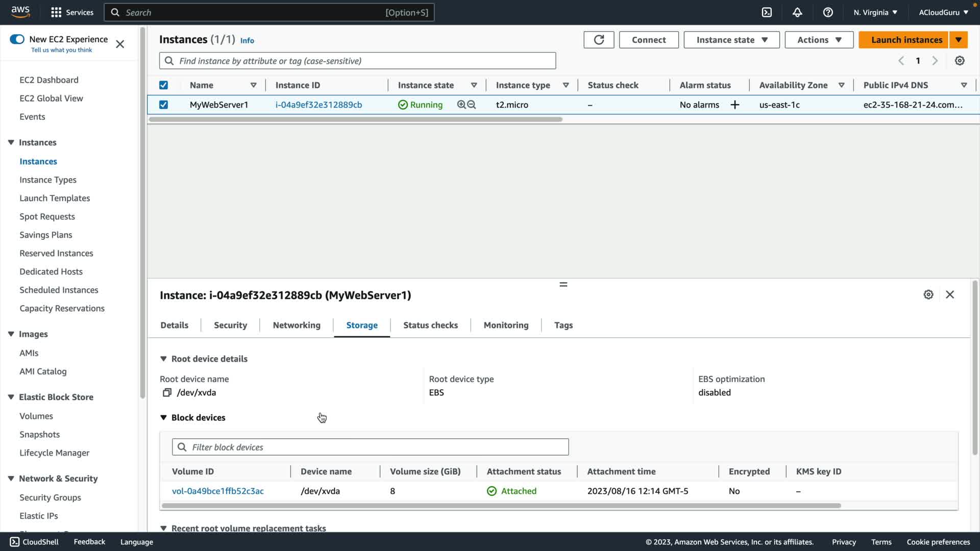Copy root device name /dev/xvda icon

coord(167,393)
